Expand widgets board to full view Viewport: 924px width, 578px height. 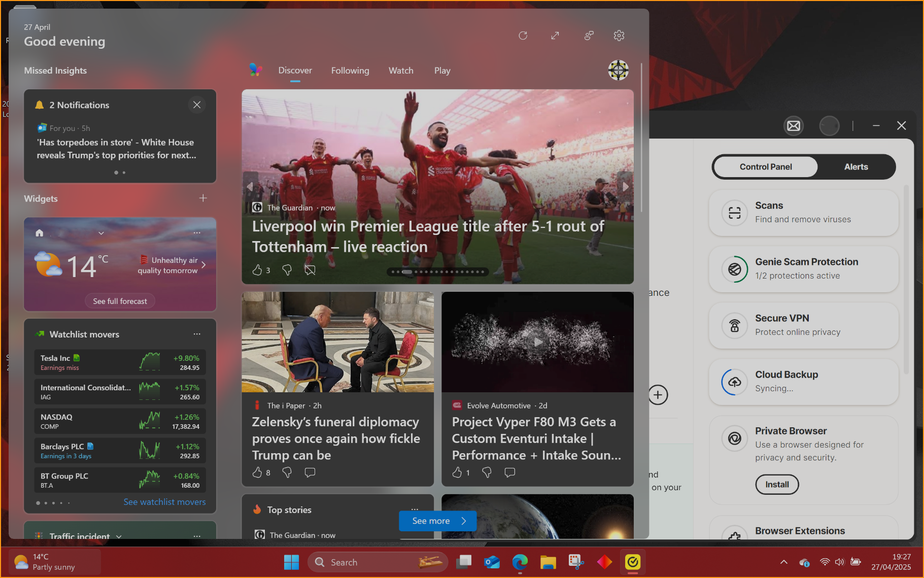pos(555,36)
